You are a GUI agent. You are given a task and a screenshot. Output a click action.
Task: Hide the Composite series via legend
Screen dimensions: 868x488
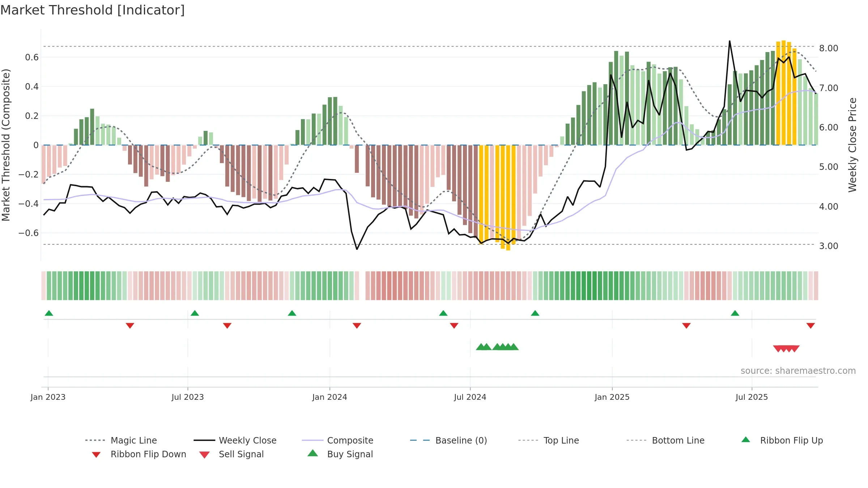point(337,440)
